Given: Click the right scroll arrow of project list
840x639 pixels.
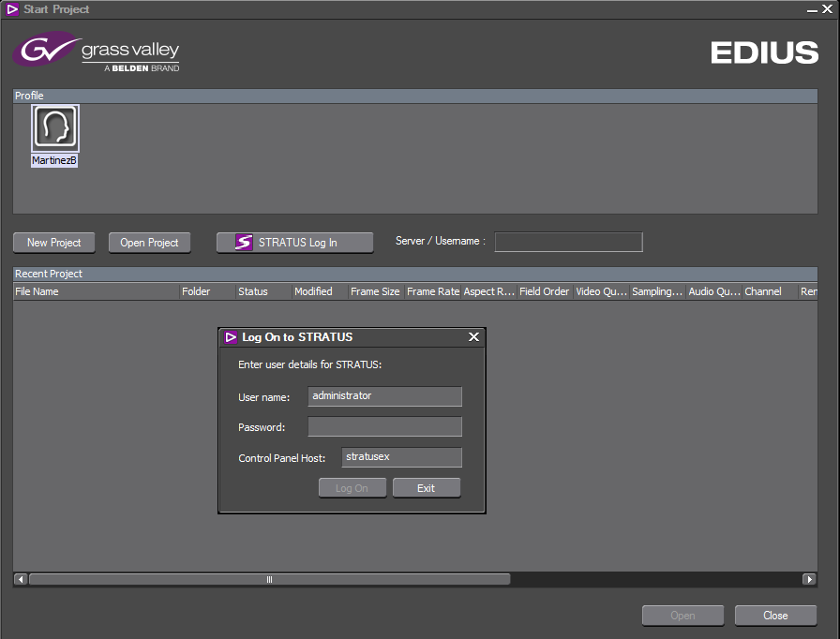Looking at the screenshot, I should tap(809, 579).
